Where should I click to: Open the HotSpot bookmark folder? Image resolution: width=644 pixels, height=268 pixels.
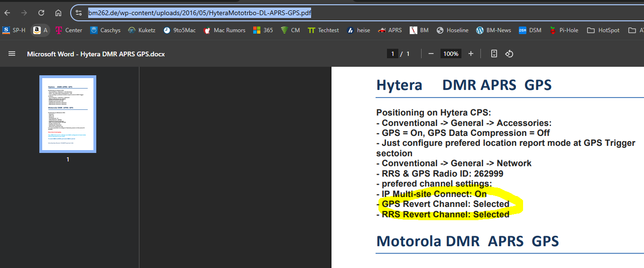coord(603,30)
